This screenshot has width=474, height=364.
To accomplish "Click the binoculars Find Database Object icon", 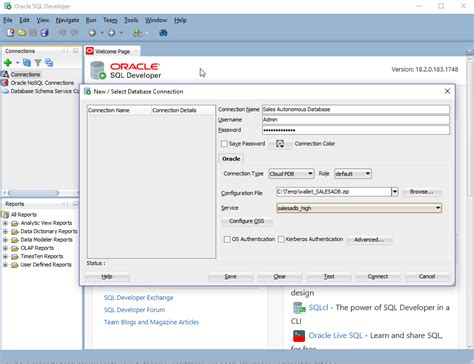I will pos(163,33).
